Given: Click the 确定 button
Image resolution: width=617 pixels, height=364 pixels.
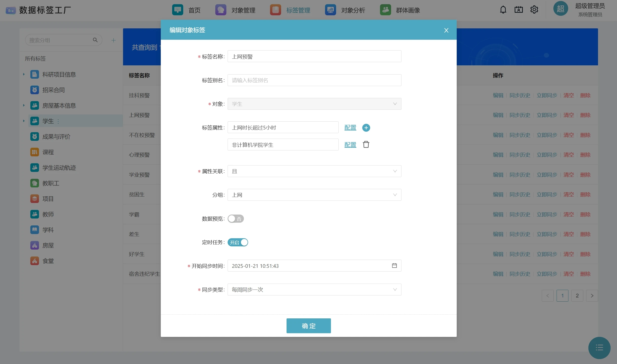Looking at the screenshot, I should click(308, 326).
